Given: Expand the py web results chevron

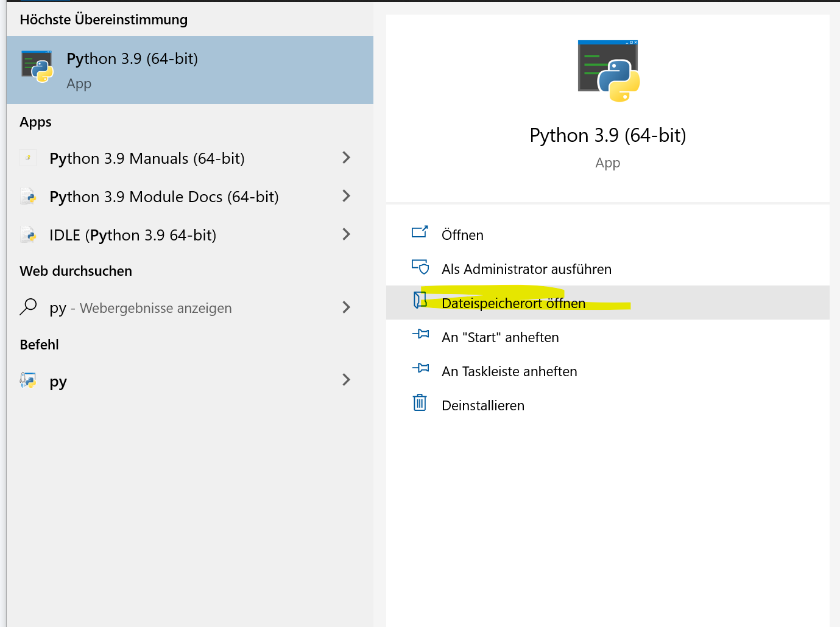Looking at the screenshot, I should point(346,307).
